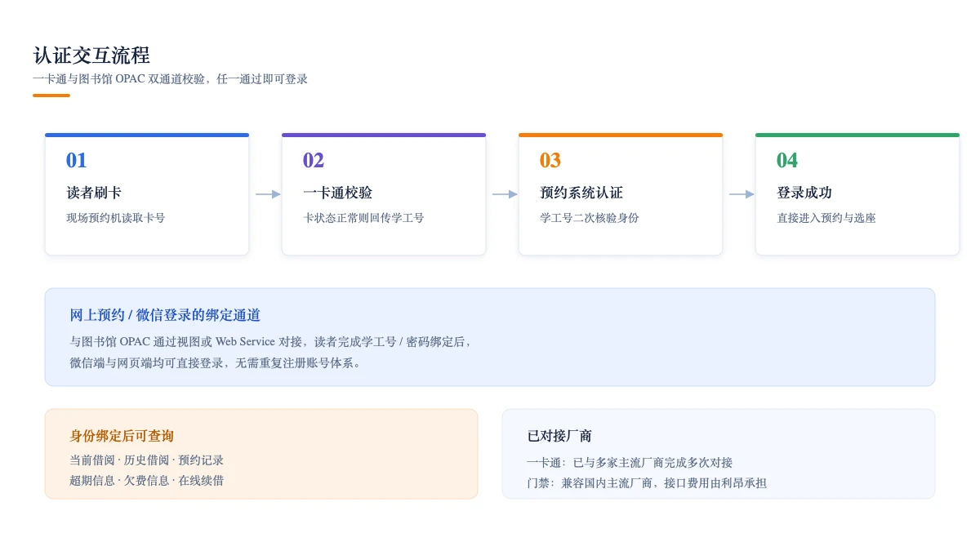Click line starting 微信端与网页端均可直接登录
This screenshot has height=551, width=980.
216,362
